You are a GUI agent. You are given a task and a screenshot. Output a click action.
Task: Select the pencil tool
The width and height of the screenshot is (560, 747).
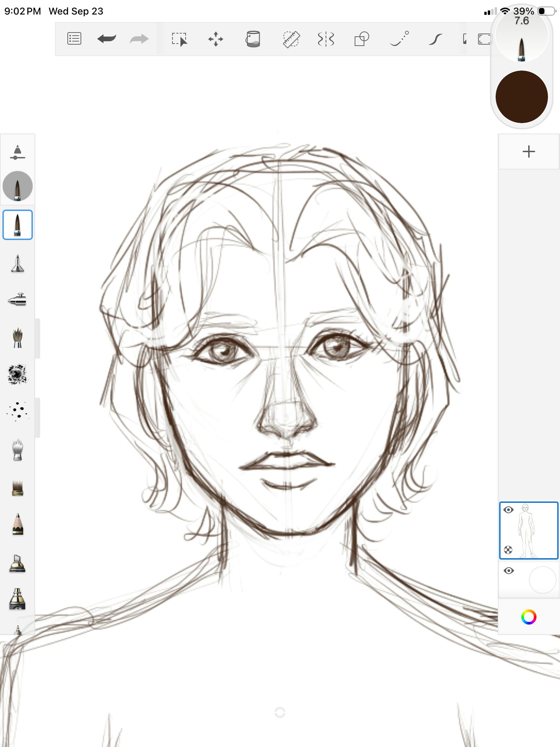(x=18, y=525)
